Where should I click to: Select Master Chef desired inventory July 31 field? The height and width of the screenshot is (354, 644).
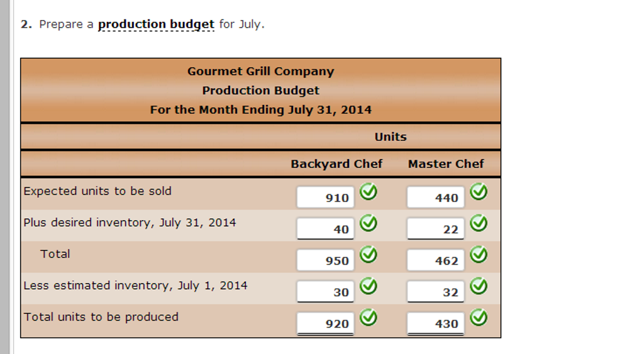coord(435,229)
